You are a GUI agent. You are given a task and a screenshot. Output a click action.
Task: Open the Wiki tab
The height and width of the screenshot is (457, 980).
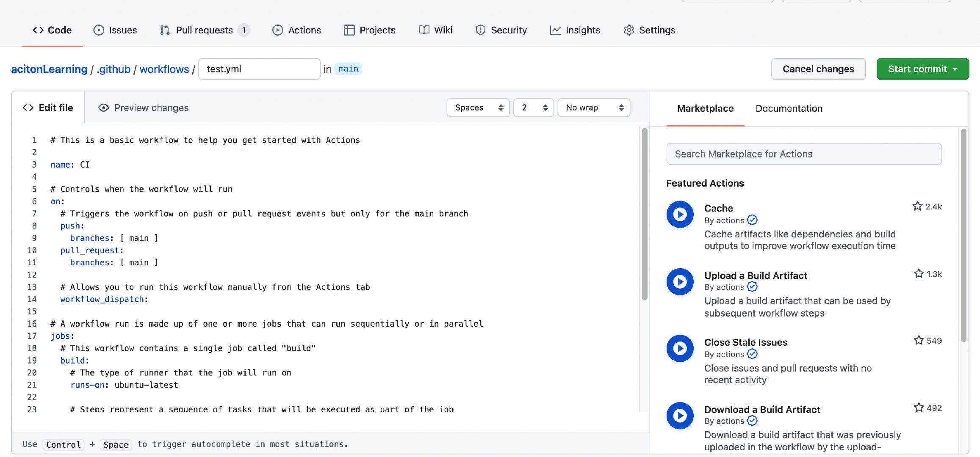(435, 30)
